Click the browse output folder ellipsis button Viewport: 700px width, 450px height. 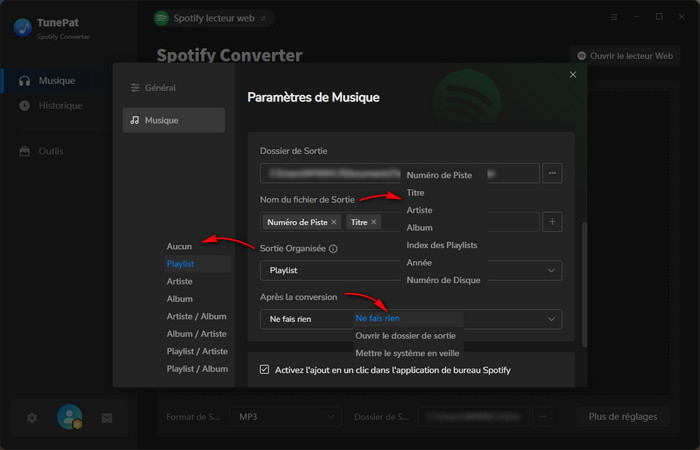552,174
